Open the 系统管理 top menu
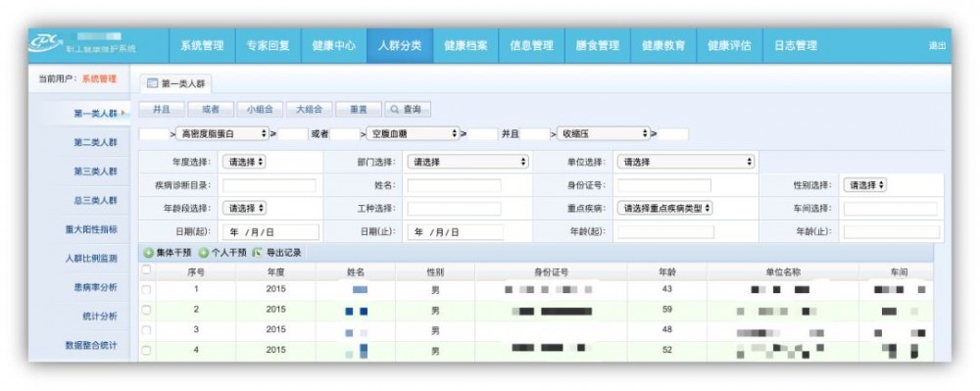This screenshot has width=980, height=391. (202, 46)
